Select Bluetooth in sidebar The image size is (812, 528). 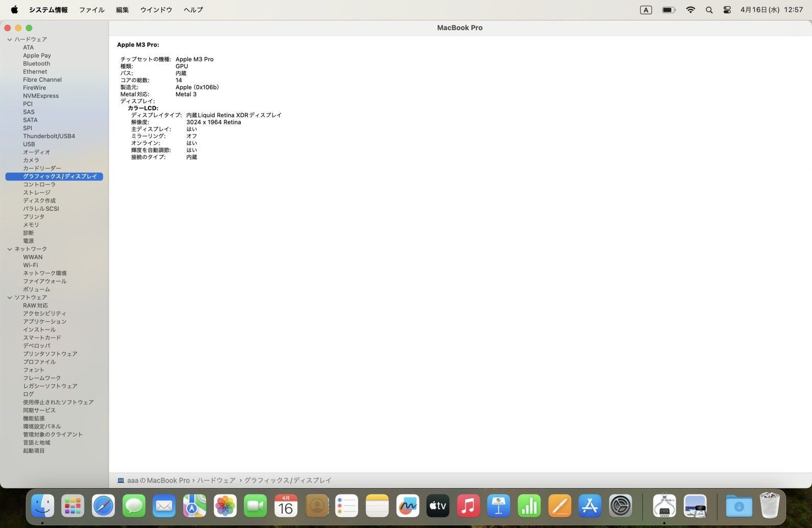tap(36, 63)
